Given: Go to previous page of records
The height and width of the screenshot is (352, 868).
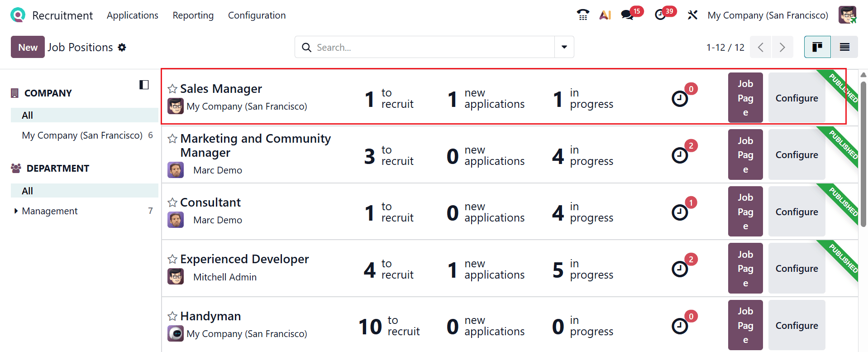Looking at the screenshot, I should (761, 47).
